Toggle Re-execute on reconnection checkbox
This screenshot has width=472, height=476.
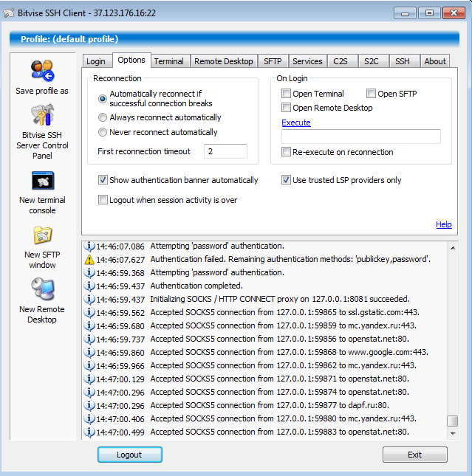[286, 152]
